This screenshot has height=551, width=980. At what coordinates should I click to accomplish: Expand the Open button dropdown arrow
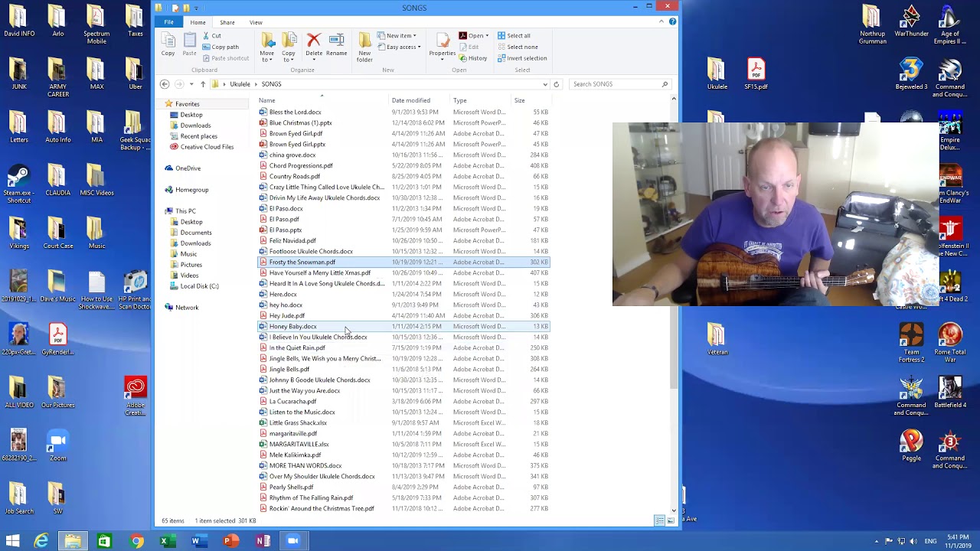click(x=487, y=36)
